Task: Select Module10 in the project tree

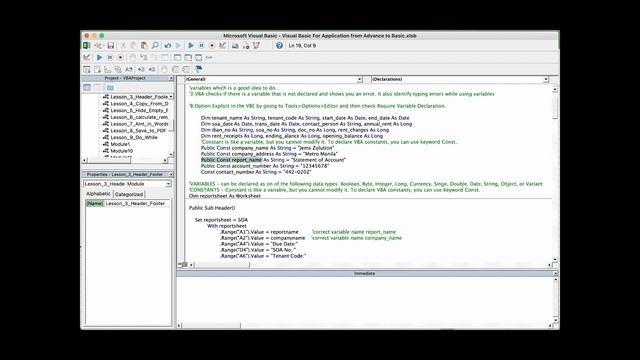Action: click(x=122, y=151)
